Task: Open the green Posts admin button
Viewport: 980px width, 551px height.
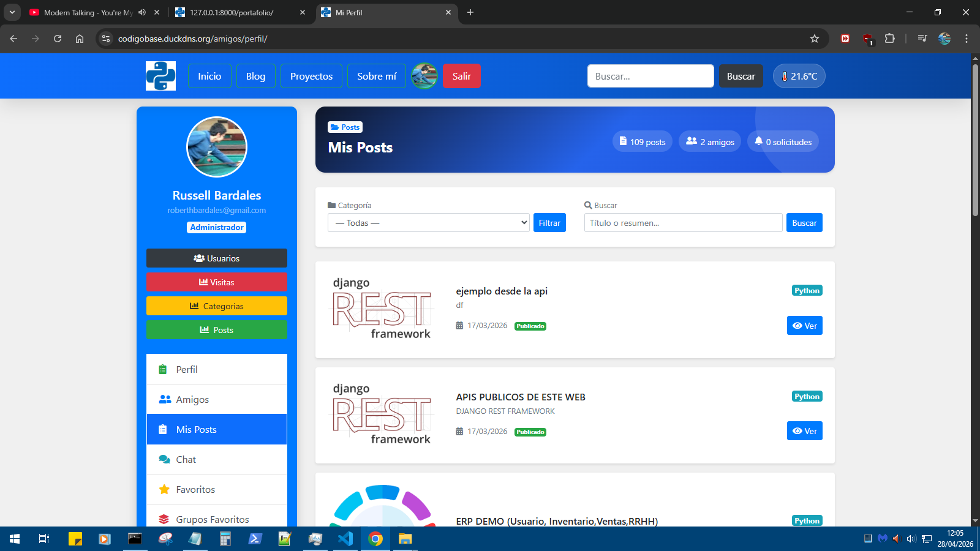Action: (217, 330)
